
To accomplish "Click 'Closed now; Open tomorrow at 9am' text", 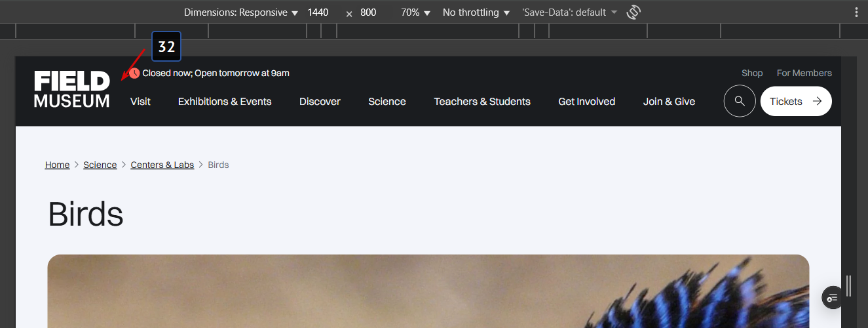I will tap(216, 73).
